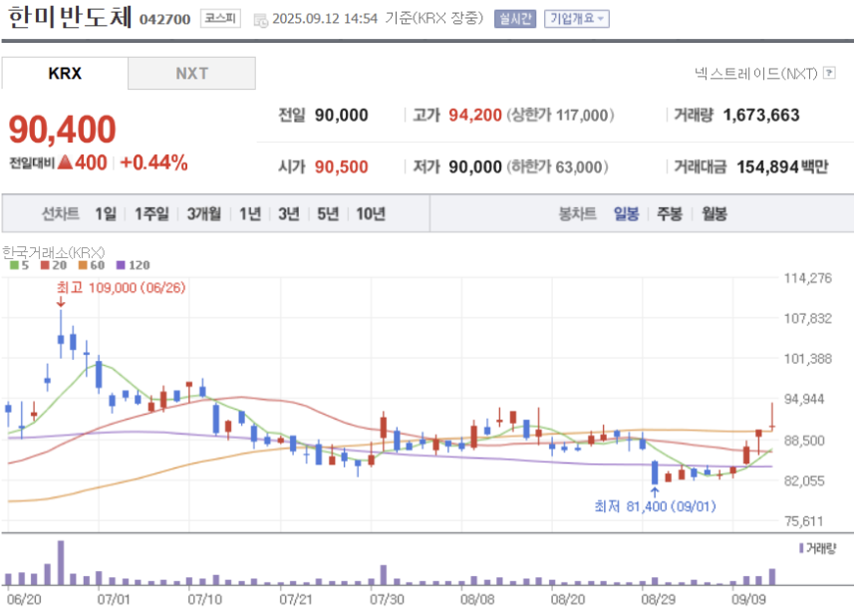Switch to the NXT tab
The image size is (854, 616).
pyautogui.click(x=191, y=73)
